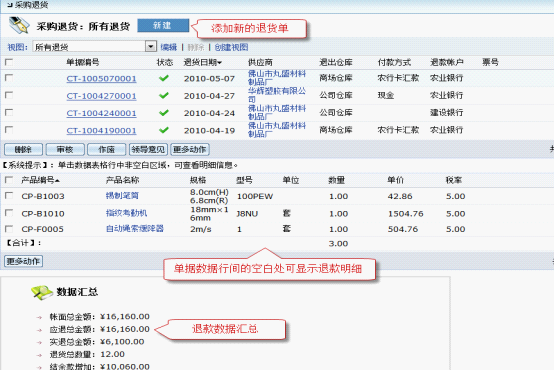
Task: Tick the checkbox for product CP-B1010
Action: [x=9, y=213]
